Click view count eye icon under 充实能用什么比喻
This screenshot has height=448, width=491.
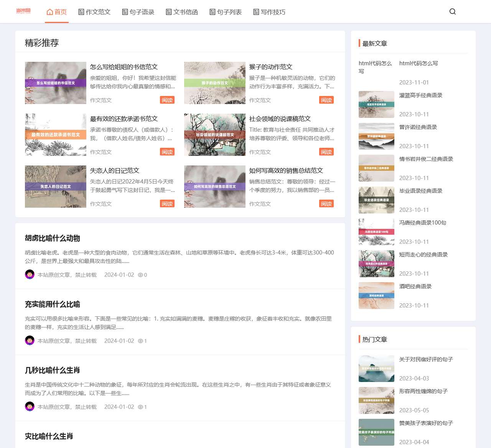point(140,341)
